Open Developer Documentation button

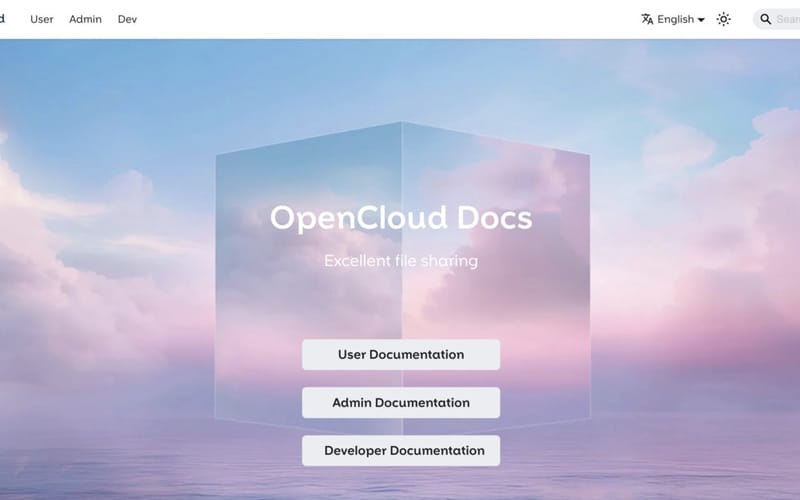[x=401, y=451]
